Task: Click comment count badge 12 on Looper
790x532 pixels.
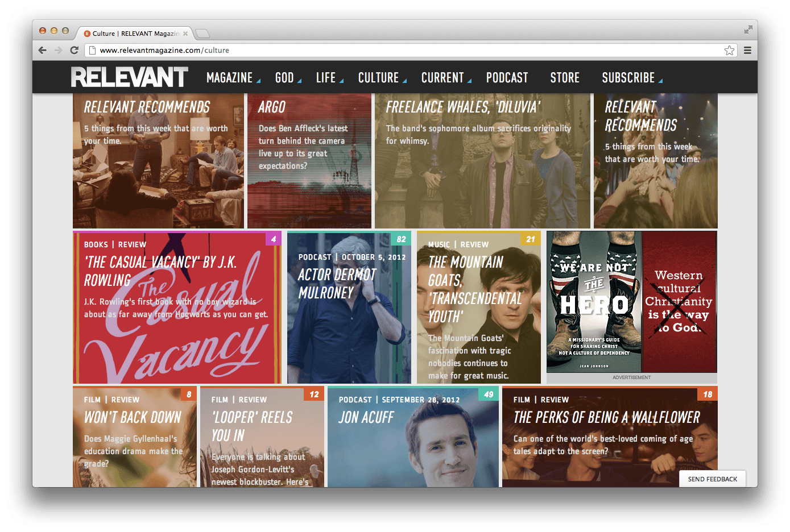Action: (x=314, y=394)
